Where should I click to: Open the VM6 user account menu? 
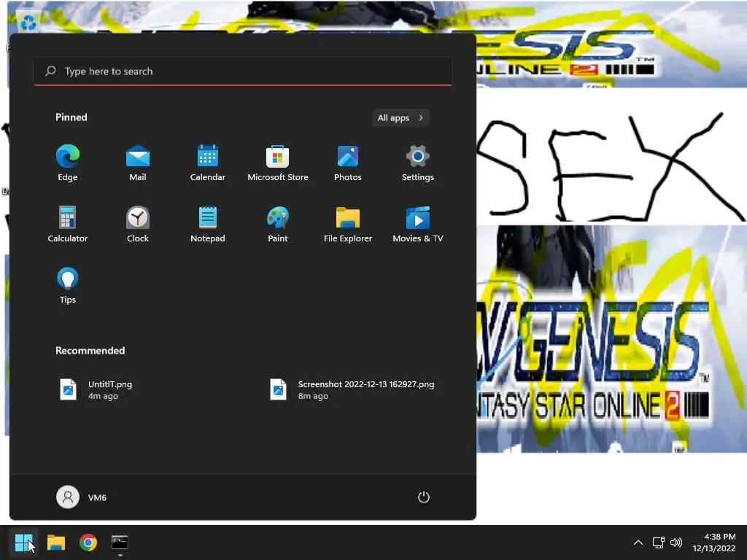[x=82, y=497]
